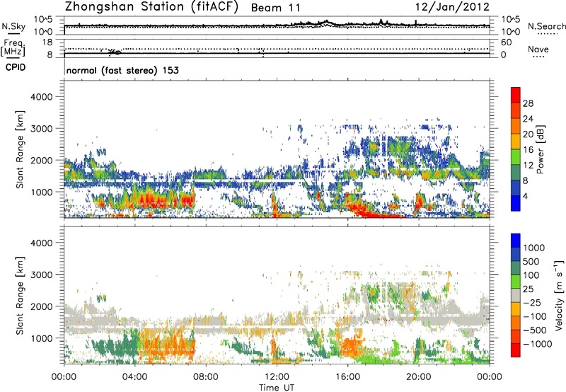Click '1000' range tick in velocity panel
566x392 pixels.
(x=41, y=338)
